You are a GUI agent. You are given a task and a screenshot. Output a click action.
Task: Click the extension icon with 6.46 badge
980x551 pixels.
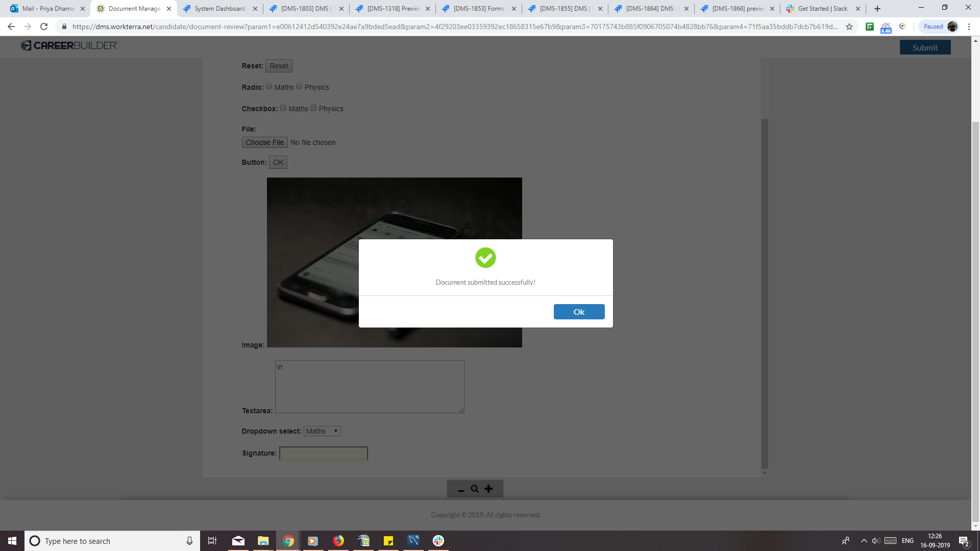coord(886,27)
